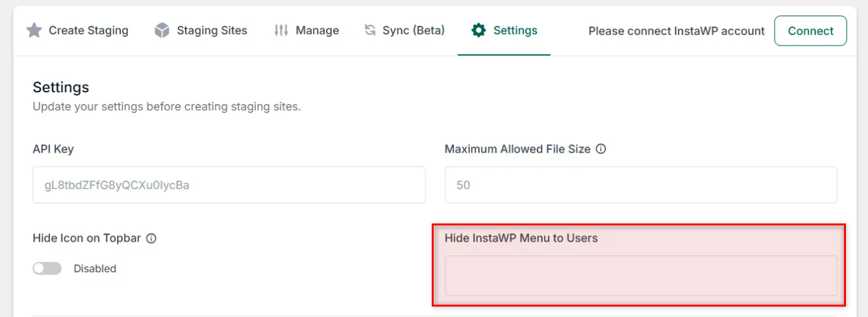Click the 'Disabled' label next to the switch
The image size is (868, 317).
95,268
